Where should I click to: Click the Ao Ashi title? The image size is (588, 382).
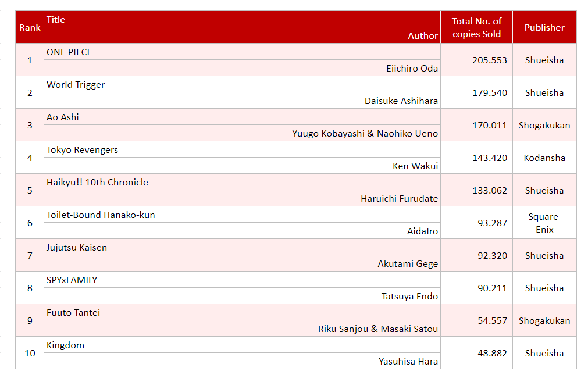point(61,117)
